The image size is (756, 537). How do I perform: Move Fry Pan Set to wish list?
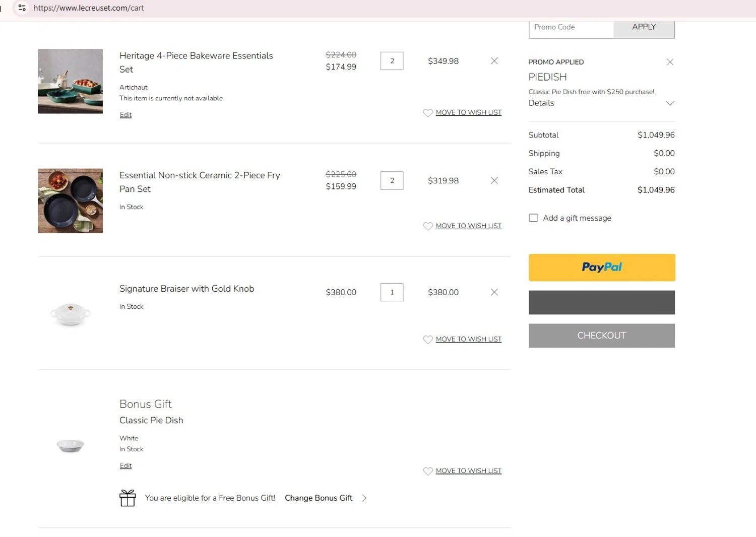click(468, 226)
